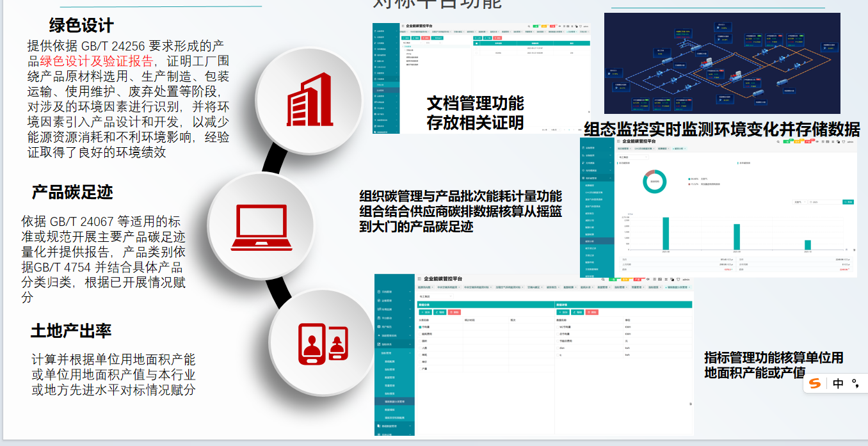Click the red laptop icon beside 产品碳足迹
868x446 pixels.
tap(262, 227)
